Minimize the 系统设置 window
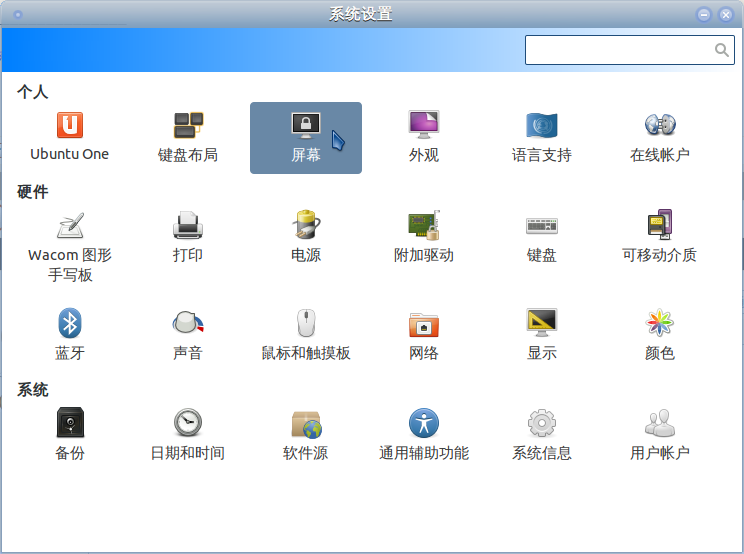 [704, 15]
